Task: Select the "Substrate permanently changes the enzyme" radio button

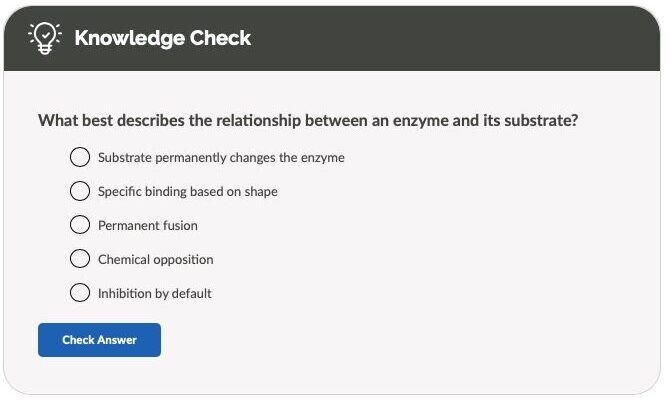Action: pos(80,157)
